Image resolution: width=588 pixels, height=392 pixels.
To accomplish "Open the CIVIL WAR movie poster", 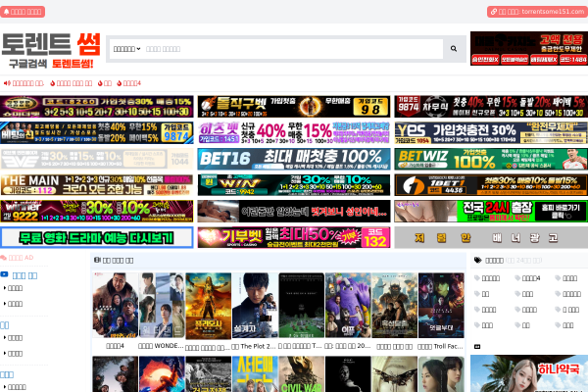I will click(302, 374).
